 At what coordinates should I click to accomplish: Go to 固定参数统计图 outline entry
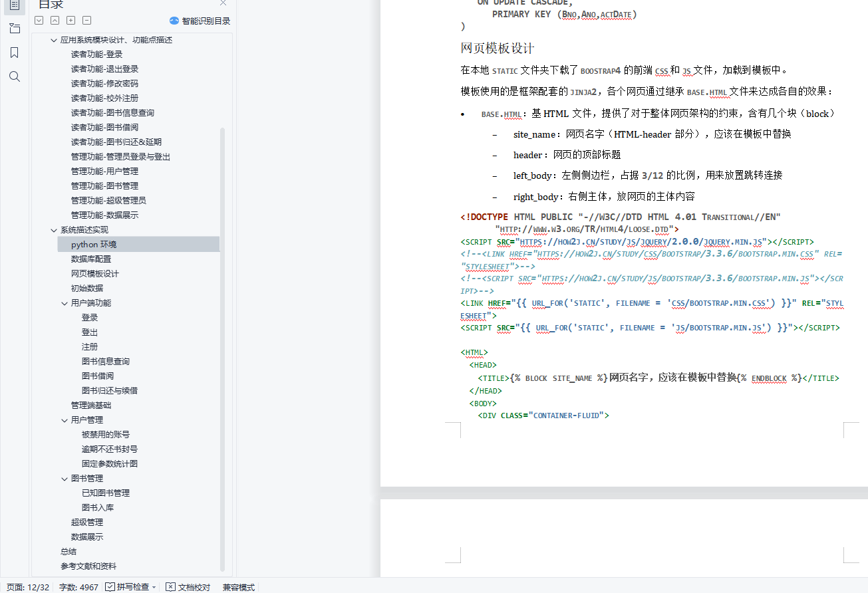[110, 464]
